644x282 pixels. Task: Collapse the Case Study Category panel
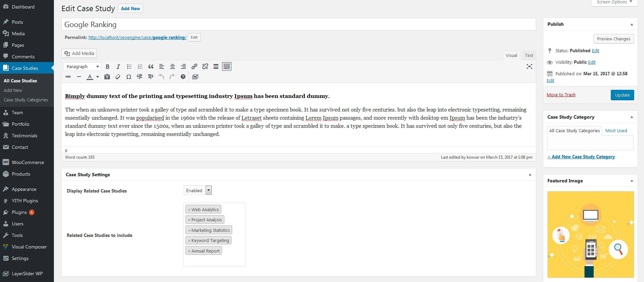(x=632, y=117)
